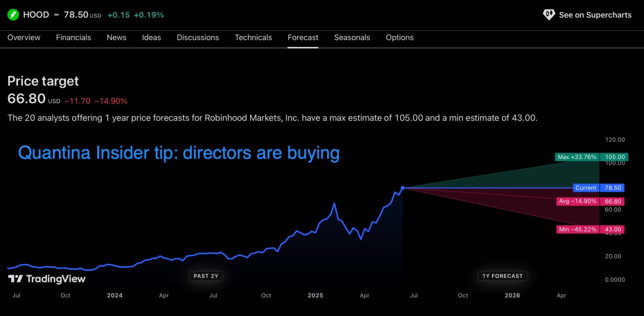This screenshot has height=316, width=644.
Task: Click the HOOD ticker symbol
Action: click(x=36, y=15)
